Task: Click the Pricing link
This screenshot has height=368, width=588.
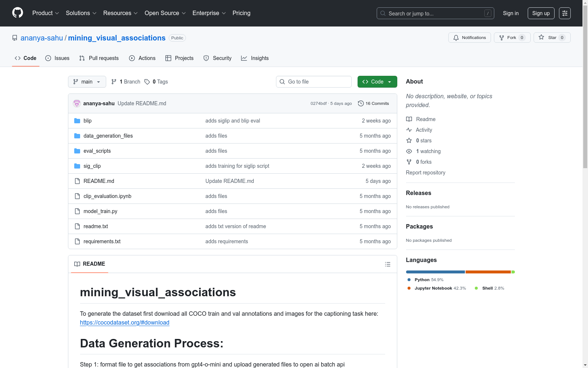Action: tap(241, 13)
